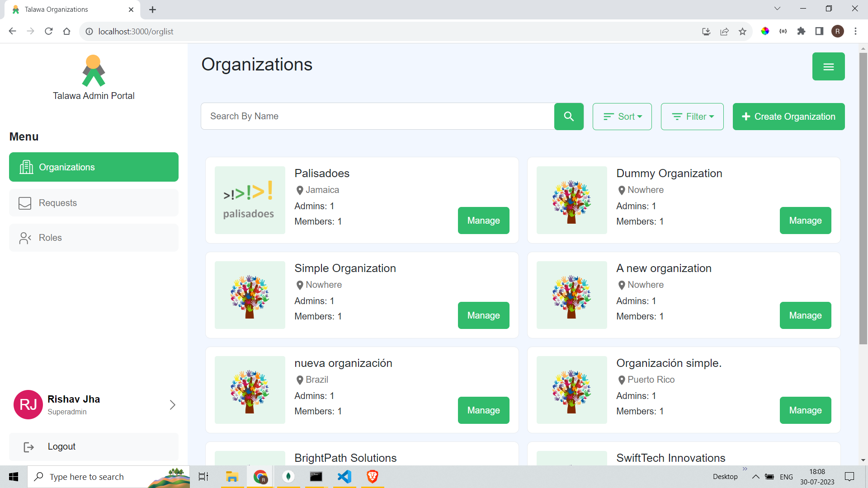Open File Explorer from the taskbar
The height and width of the screenshot is (488, 868).
click(x=232, y=477)
